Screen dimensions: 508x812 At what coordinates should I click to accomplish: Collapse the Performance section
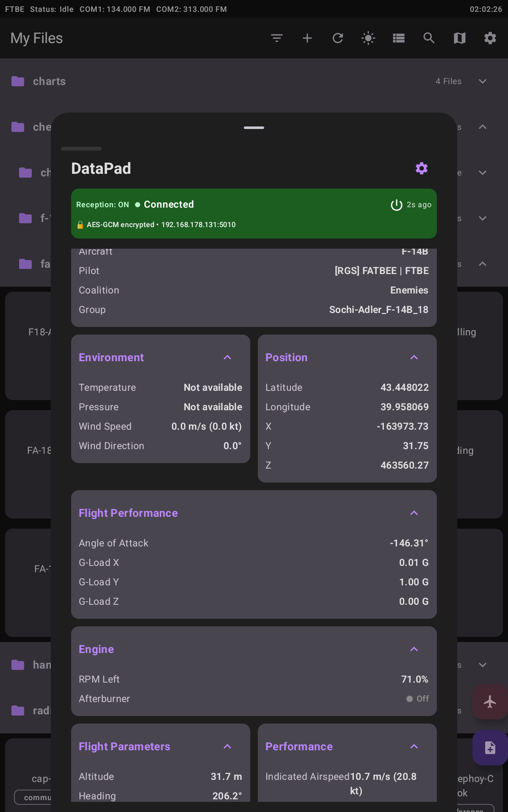pyautogui.click(x=414, y=746)
